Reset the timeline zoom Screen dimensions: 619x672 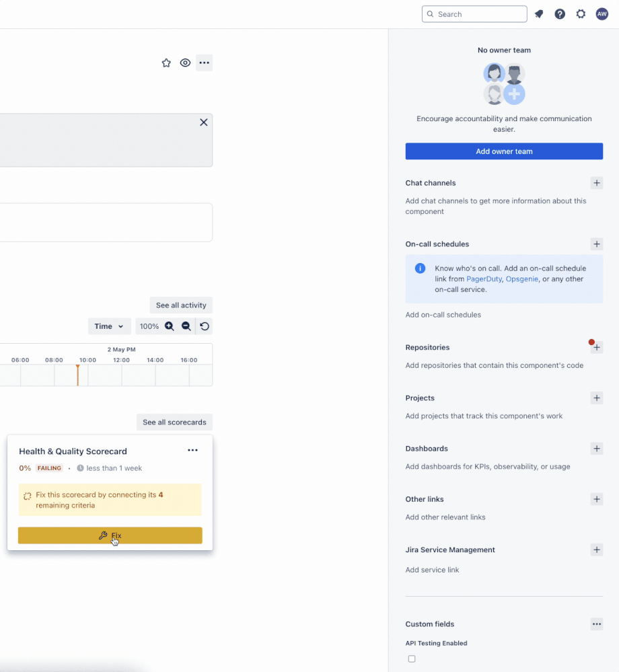(205, 326)
